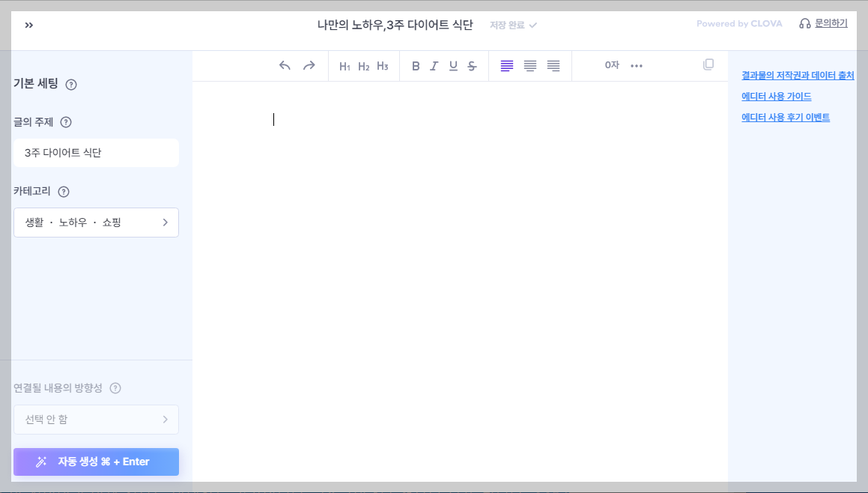Click the undo arrow icon
This screenshot has width=868, height=493.
pos(285,65)
